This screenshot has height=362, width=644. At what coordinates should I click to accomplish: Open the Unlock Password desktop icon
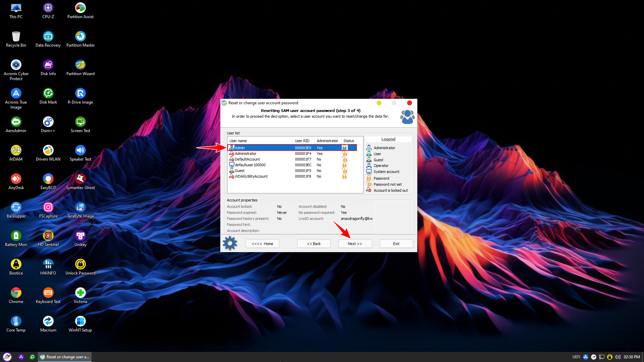coord(80,264)
